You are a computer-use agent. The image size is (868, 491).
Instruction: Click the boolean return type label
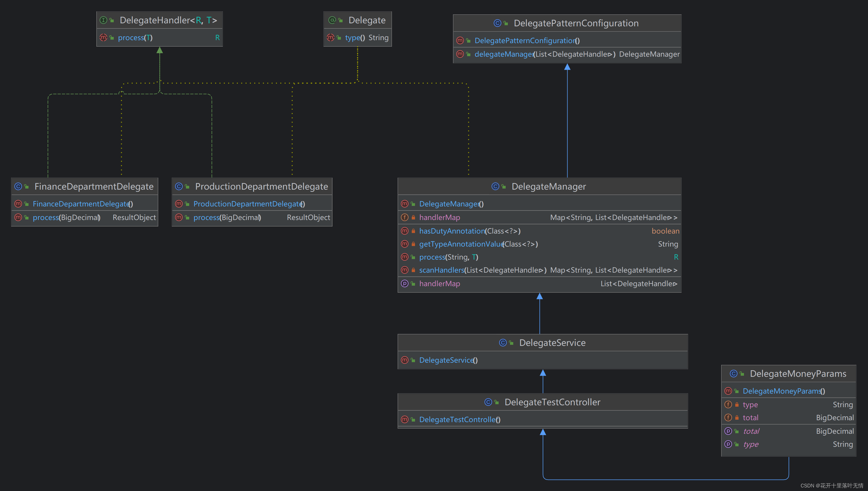click(x=665, y=231)
